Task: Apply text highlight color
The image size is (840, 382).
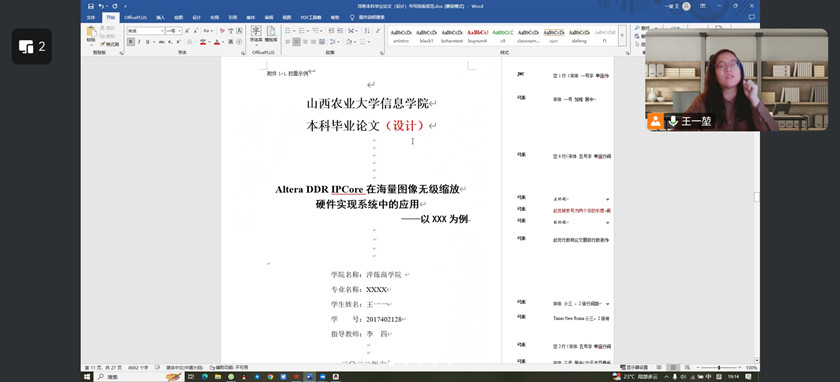Action: point(203,41)
